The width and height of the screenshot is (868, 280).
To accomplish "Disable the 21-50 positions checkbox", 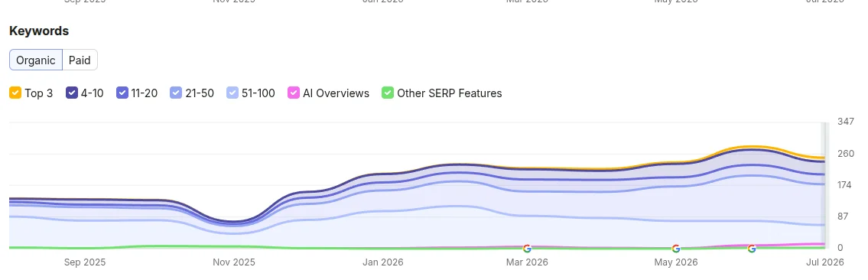I will (x=176, y=93).
